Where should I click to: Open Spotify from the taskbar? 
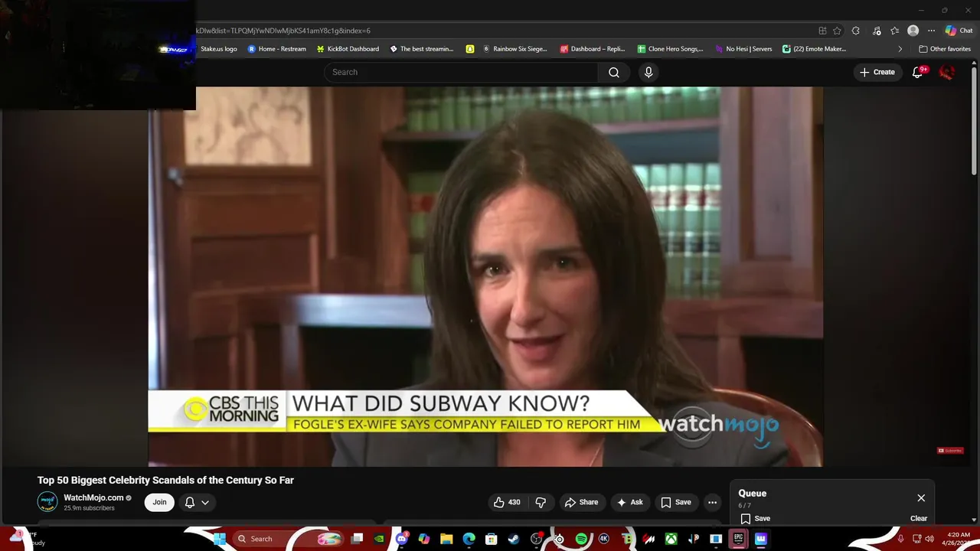(x=581, y=539)
